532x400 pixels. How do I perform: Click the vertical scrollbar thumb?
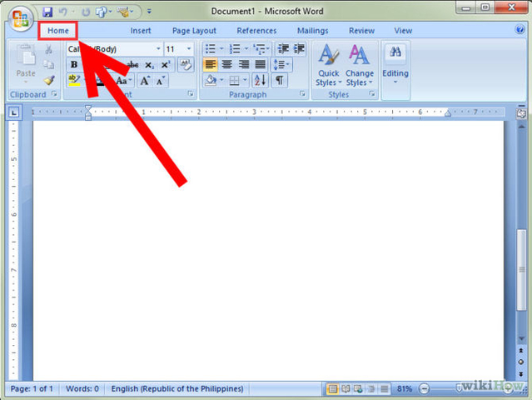(x=521, y=270)
